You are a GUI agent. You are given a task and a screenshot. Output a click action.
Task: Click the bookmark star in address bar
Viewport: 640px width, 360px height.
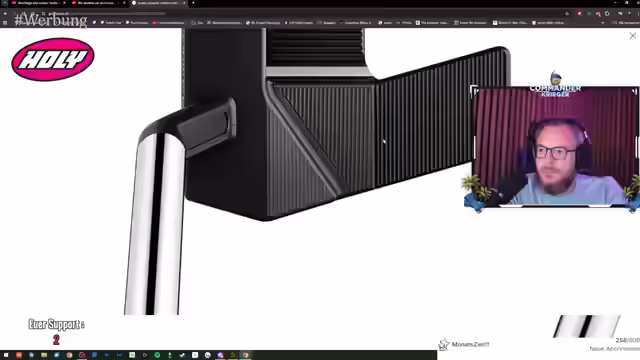tap(567, 13)
